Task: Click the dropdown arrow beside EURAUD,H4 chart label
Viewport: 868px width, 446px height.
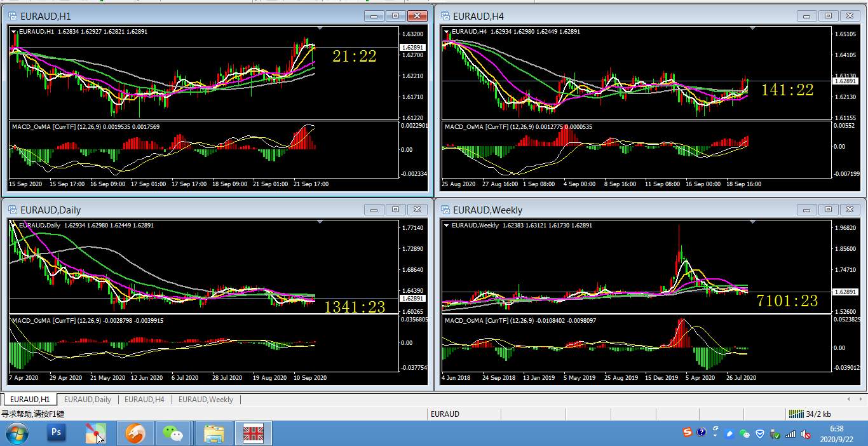Action: (x=447, y=31)
